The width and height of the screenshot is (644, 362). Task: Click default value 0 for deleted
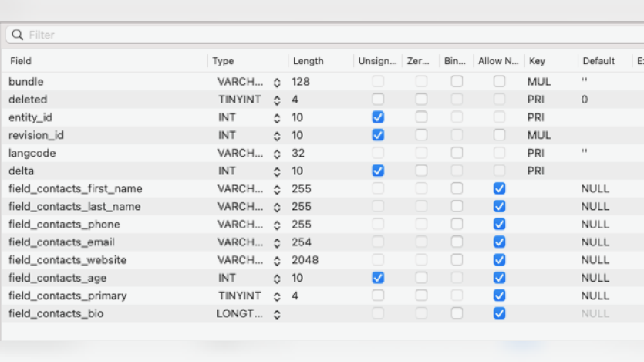pos(584,100)
